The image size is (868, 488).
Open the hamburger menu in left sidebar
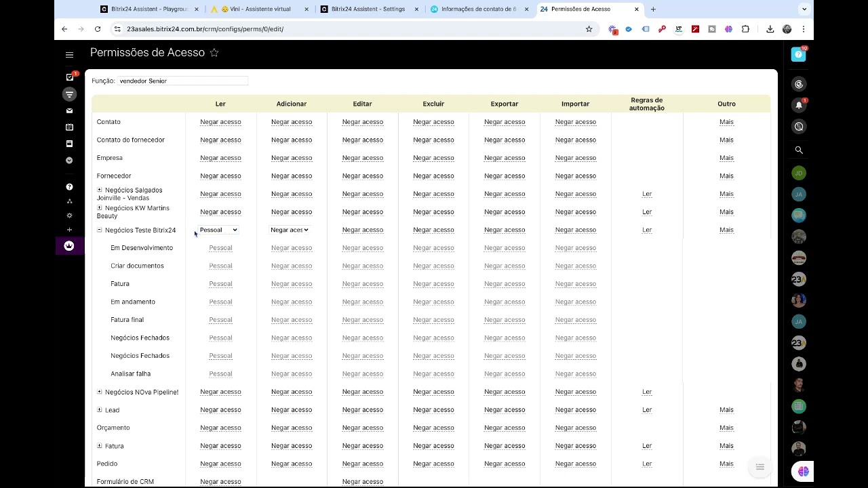[69, 55]
